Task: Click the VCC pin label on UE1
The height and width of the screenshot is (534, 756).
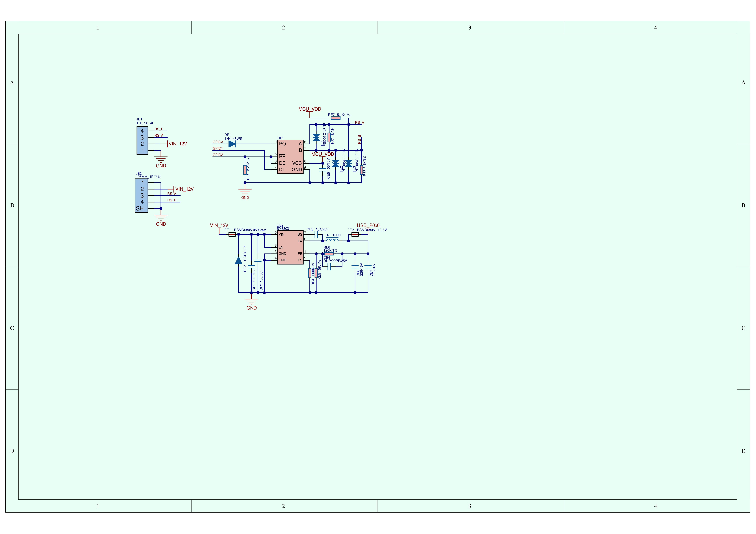Action: [297, 163]
